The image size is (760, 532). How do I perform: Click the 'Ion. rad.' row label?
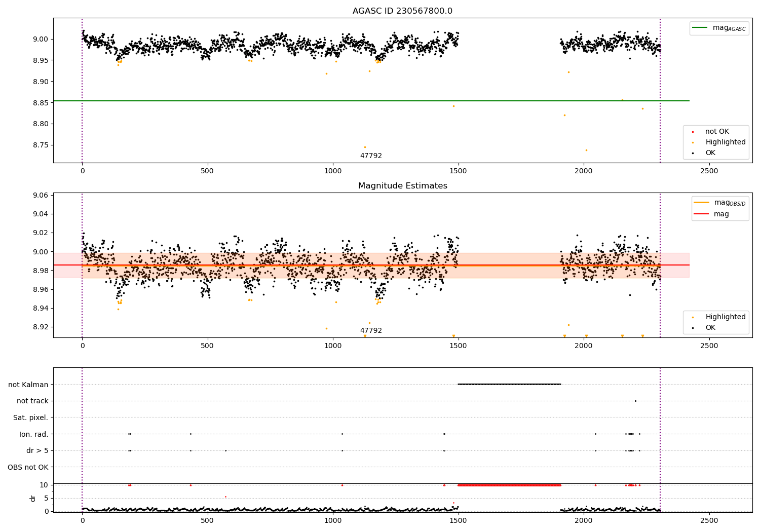(x=34, y=434)
